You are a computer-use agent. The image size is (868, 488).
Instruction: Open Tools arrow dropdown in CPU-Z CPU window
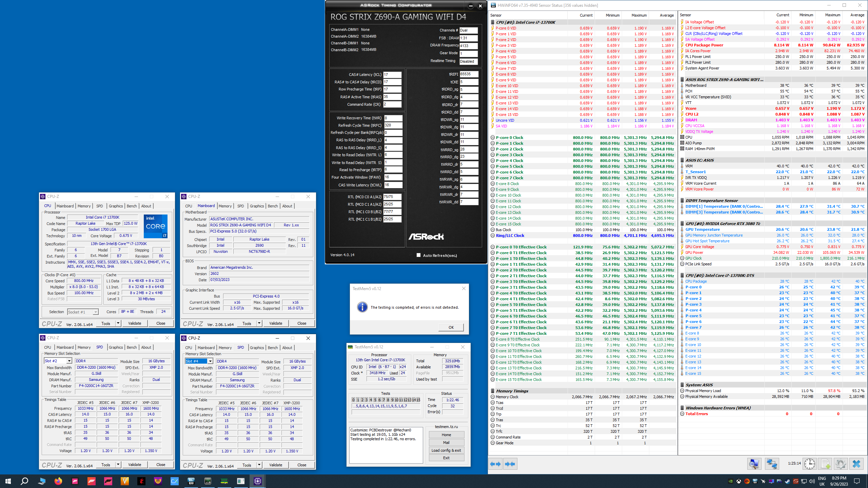pos(118,323)
